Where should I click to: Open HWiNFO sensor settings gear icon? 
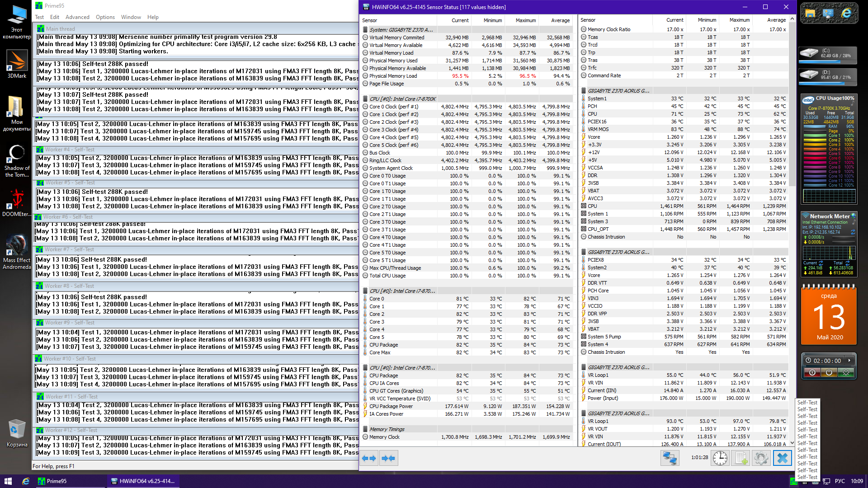pyautogui.click(x=761, y=458)
